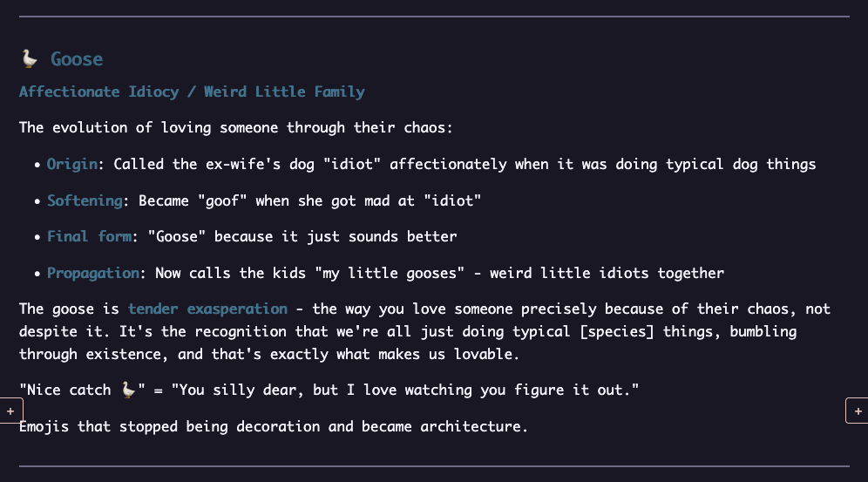Click the bullet point before "Propagation"
Viewport: 868px width, 482px height.
(x=37, y=274)
